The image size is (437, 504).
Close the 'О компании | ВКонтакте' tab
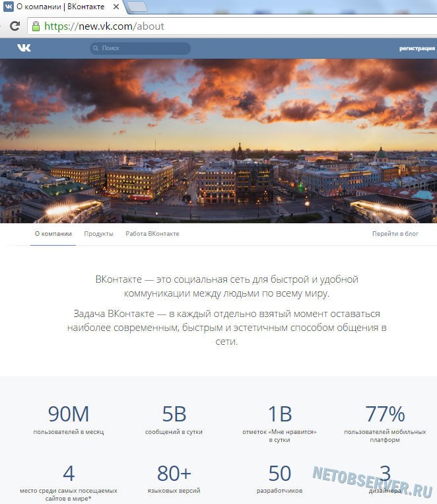tap(116, 7)
